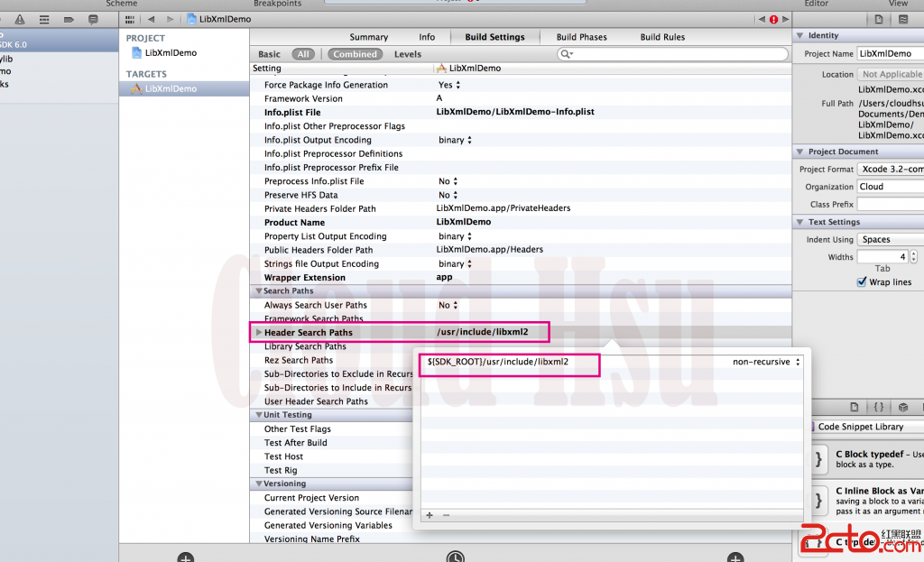Open the non-recursive popup in path editor
This screenshot has width=924, height=562.
[767, 362]
